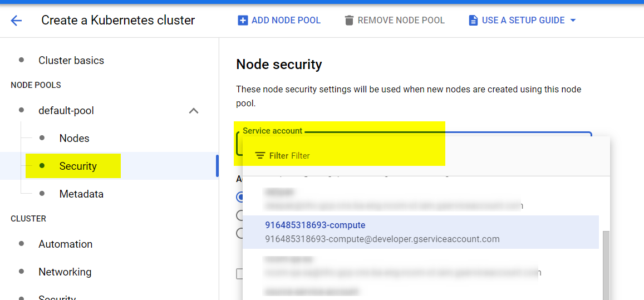
Task: Select the first access scope radio button
Action: pyautogui.click(x=240, y=197)
